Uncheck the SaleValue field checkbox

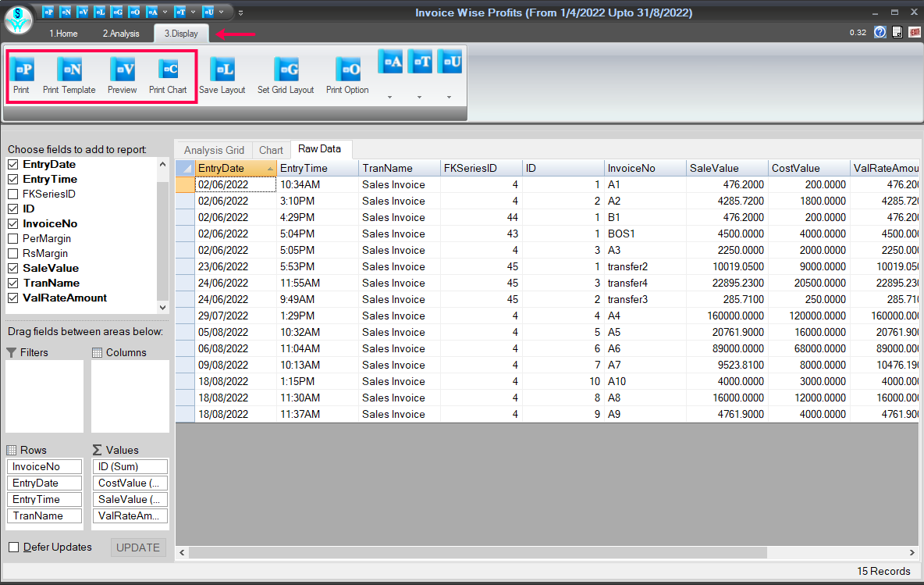[13, 268]
